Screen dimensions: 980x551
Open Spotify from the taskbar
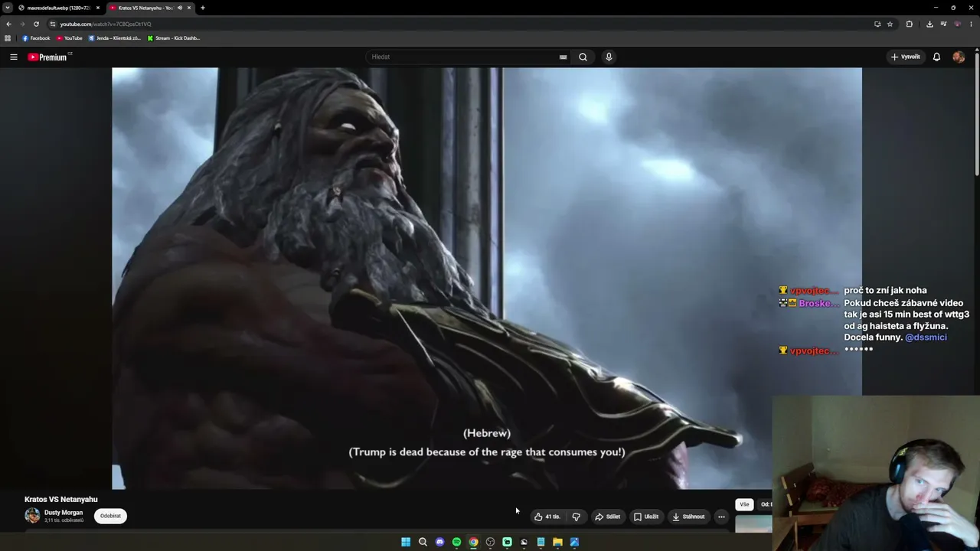pos(456,542)
